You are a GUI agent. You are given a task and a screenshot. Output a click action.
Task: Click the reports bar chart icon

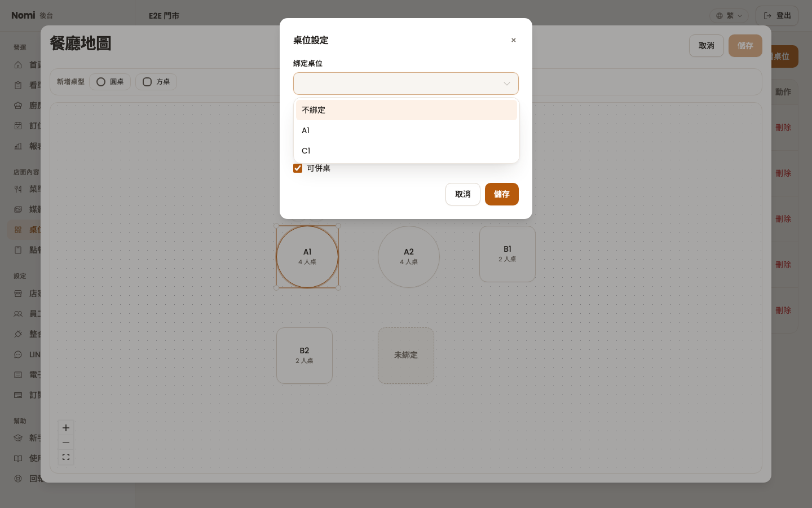click(x=18, y=146)
